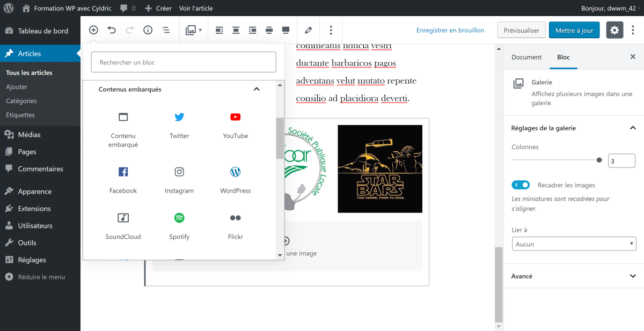
Task: Open Commentaires menu
Action: tap(40, 169)
